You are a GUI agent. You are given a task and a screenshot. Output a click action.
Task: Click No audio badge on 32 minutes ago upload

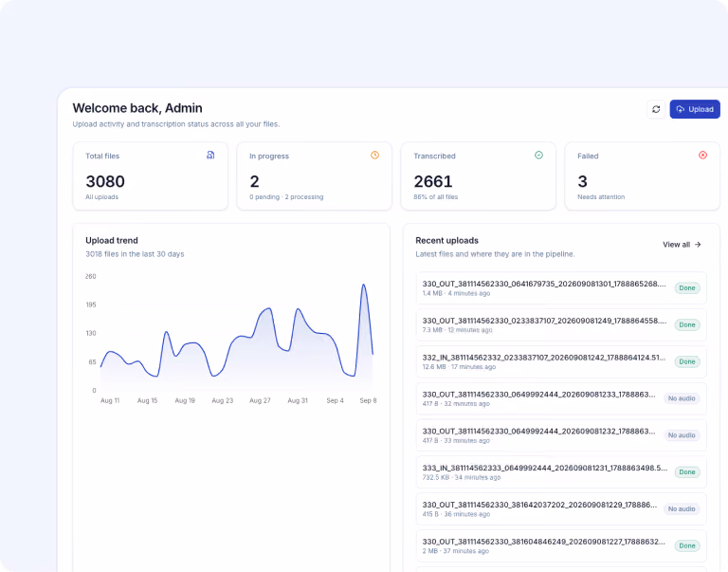(682, 398)
